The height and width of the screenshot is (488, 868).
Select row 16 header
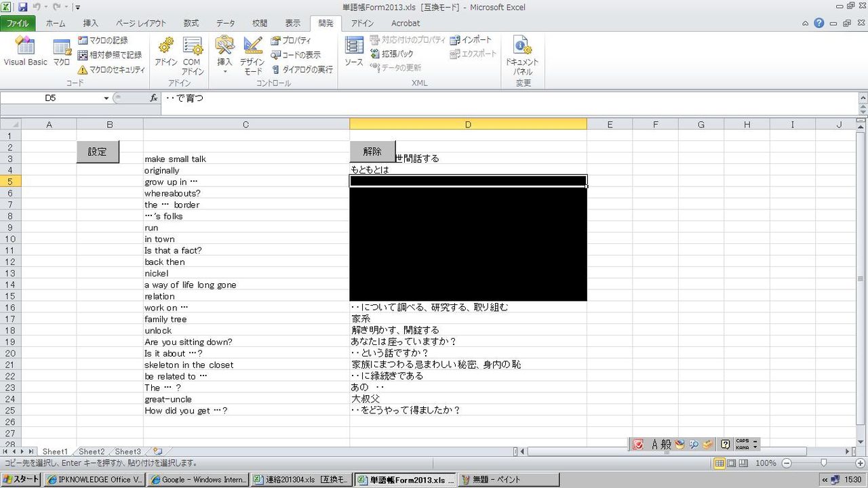click(11, 308)
